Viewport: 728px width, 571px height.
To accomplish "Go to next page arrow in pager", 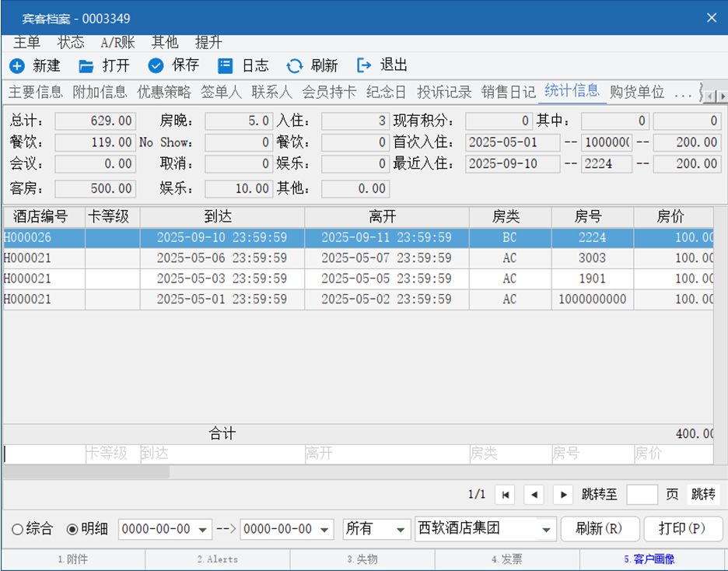I will click(x=563, y=494).
